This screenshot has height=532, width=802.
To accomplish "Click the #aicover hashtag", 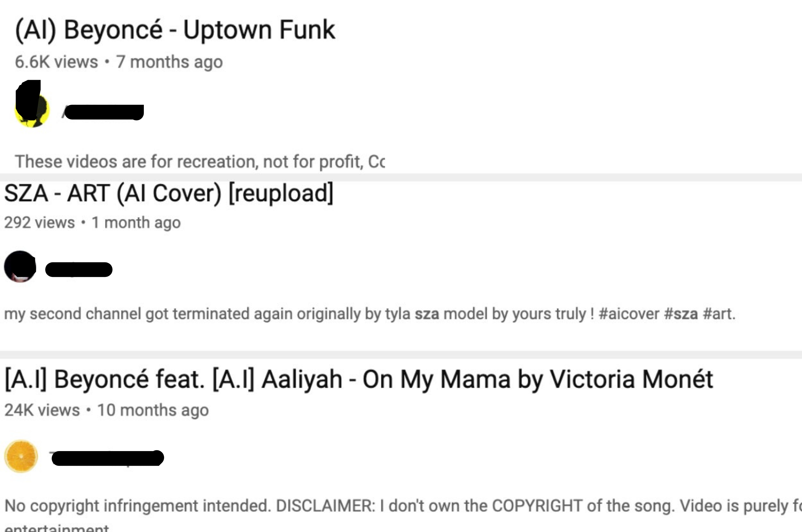I will coord(629,314).
